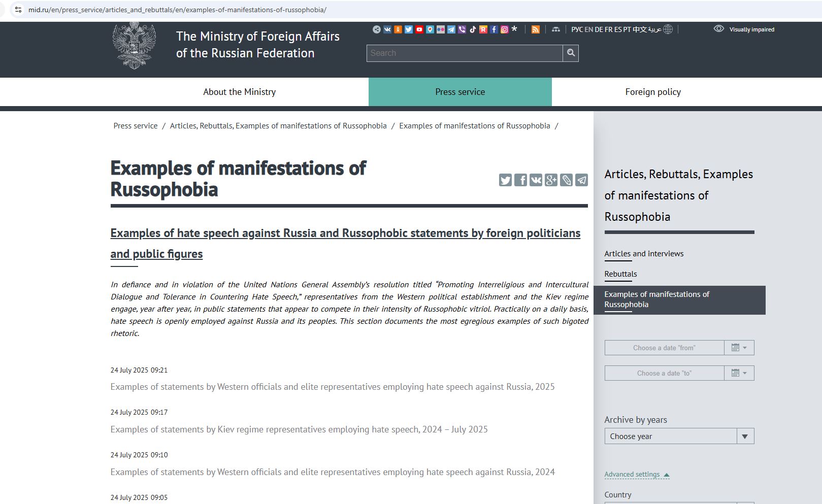The width and height of the screenshot is (822, 504).
Task: Go to Articles and interviews section
Action: point(644,254)
